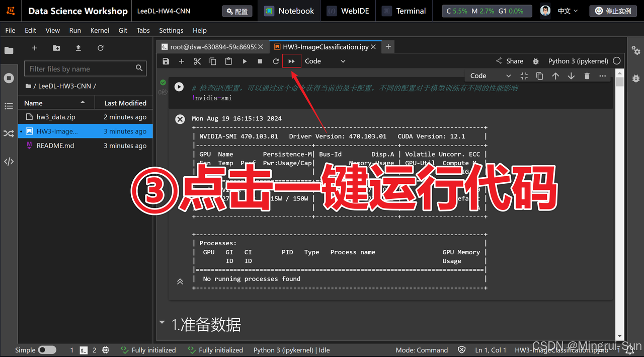This screenshot has width=644, height=357.
Task: Interrupt the kernel with stop icon
Action: (260, 61)
